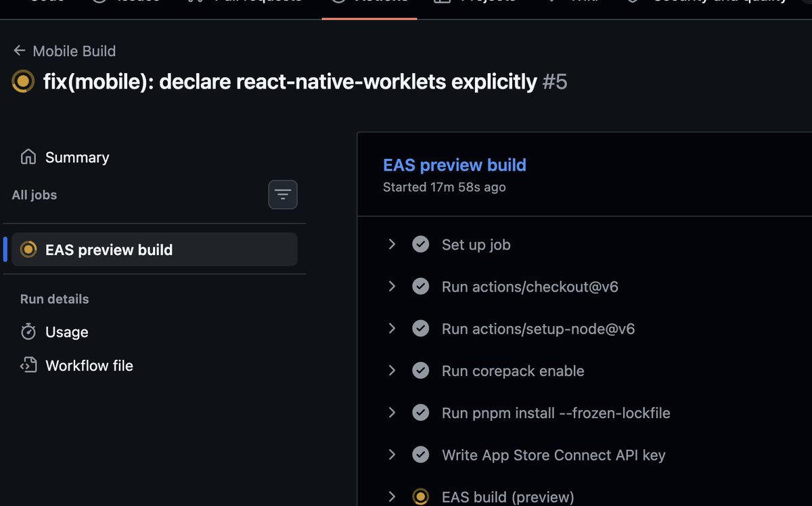Click the run title fix(mobile) declare react-native-worklets
The image size is (812, 506).
290,82
